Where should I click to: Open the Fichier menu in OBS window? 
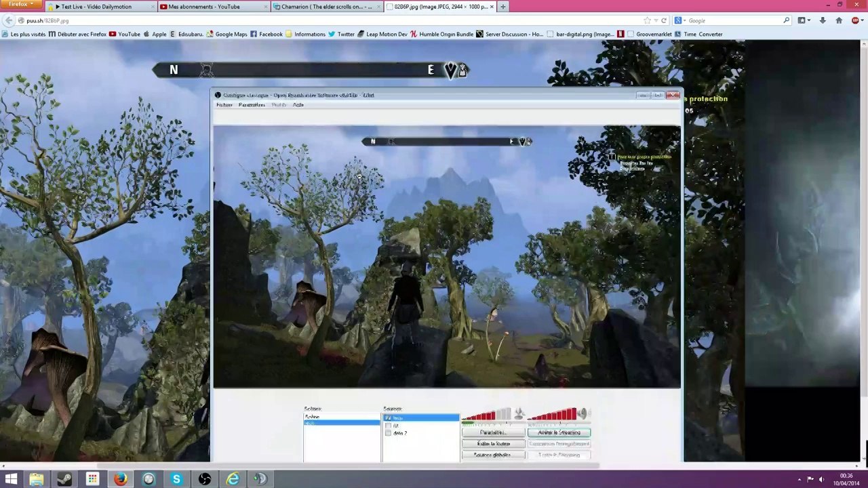224,105
